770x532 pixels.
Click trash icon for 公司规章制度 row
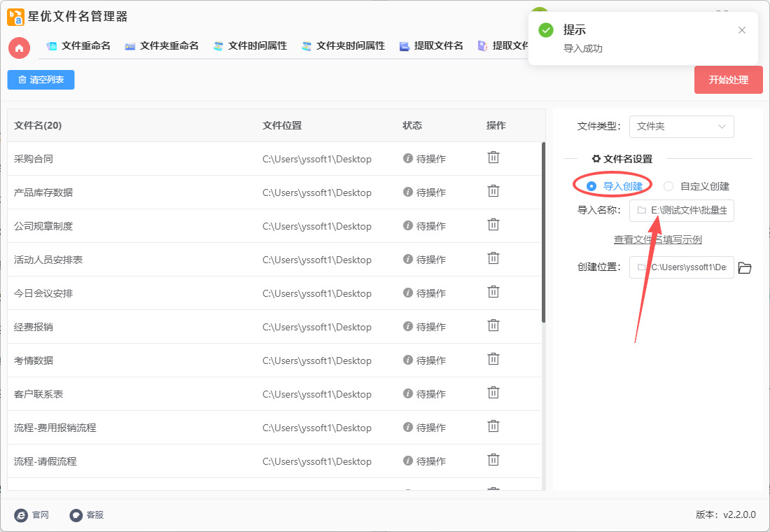pos(493,225)
